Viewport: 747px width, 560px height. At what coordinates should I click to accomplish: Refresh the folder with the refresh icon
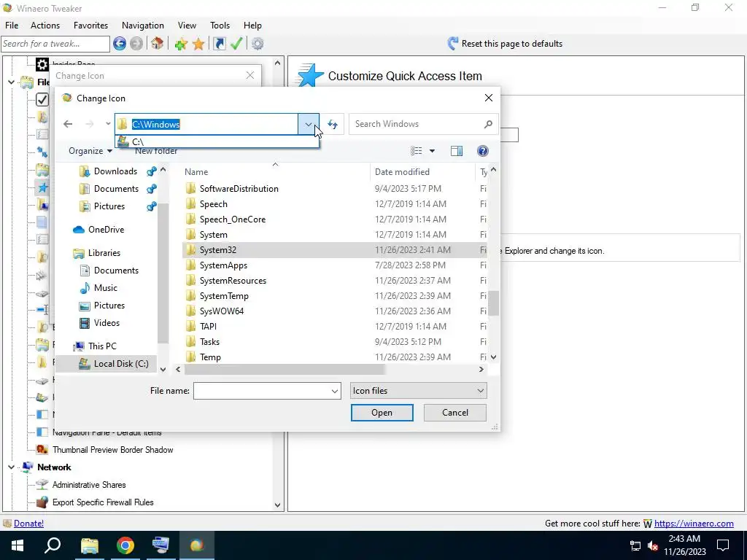point(333,124)
